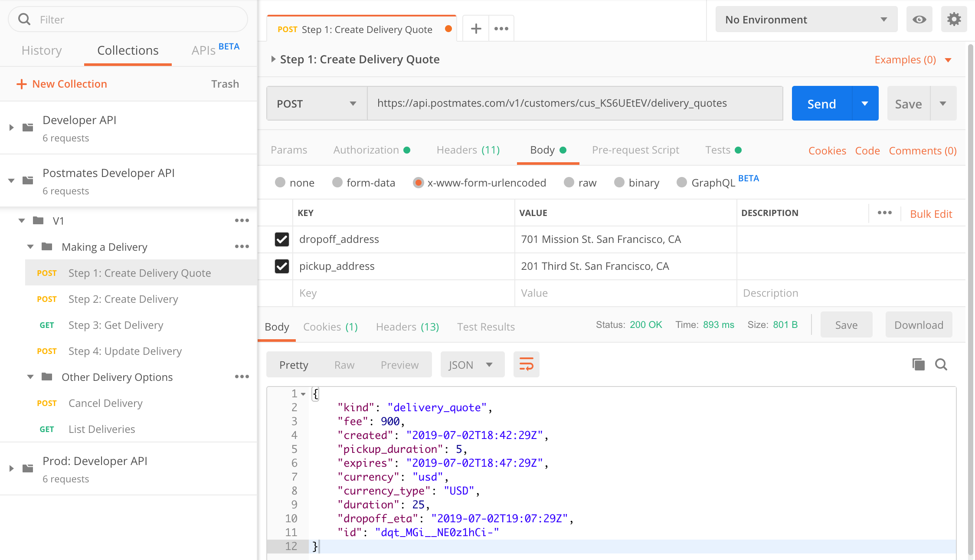
Task: Click the blue Send button
Action: pos(821,103)
